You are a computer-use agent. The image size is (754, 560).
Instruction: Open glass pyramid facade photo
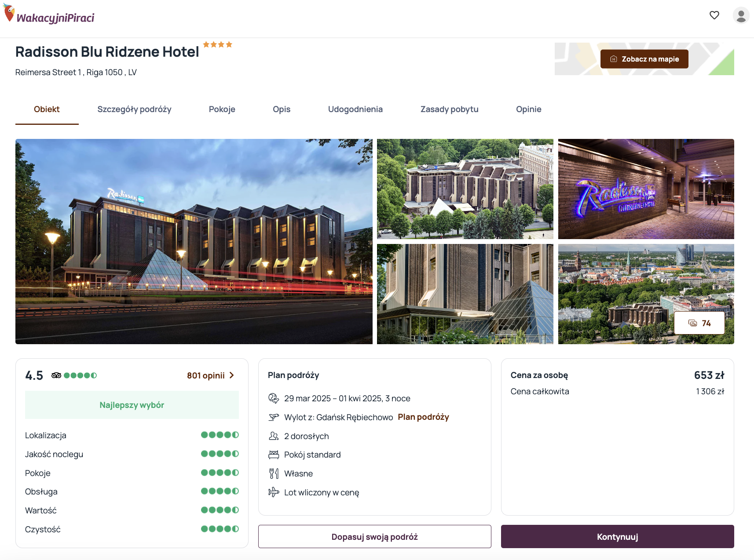465,294
